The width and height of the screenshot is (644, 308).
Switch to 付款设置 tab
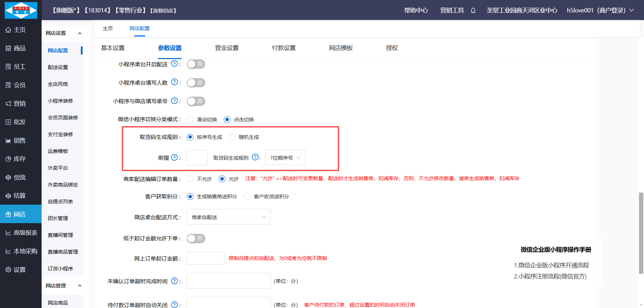coord(284,48)
